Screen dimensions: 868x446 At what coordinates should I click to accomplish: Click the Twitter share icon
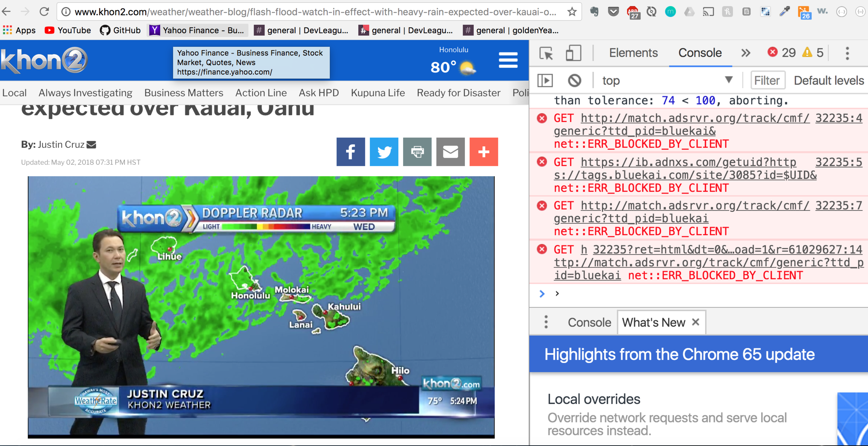(x=384, y=152)
